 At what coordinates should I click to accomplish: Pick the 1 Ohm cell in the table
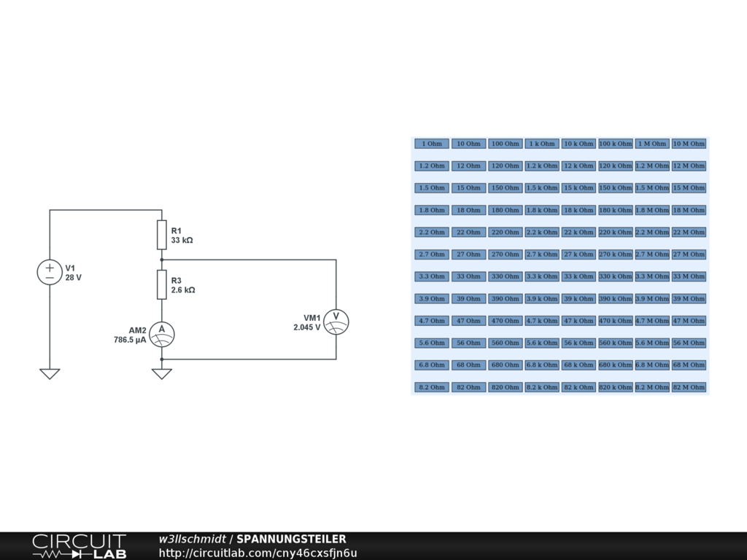432,144
